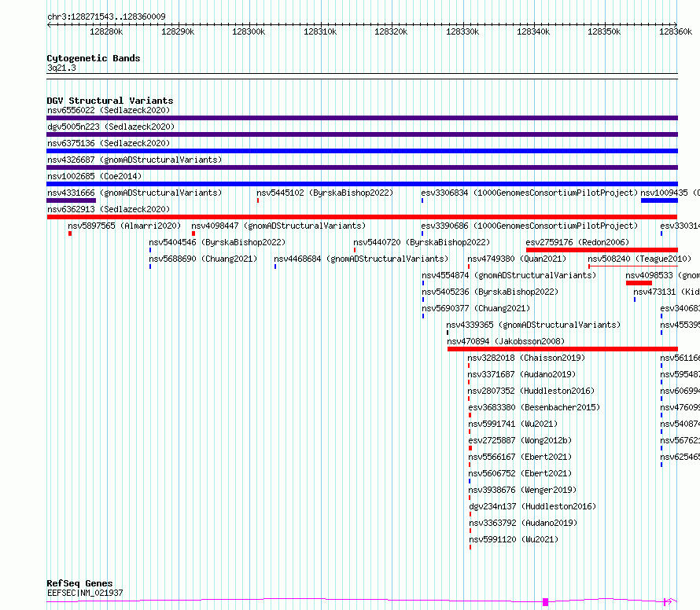The height and width of the screenshot is (610, 700).
Task: Click the red marker under nsv4098447
Action: (193, 233)
